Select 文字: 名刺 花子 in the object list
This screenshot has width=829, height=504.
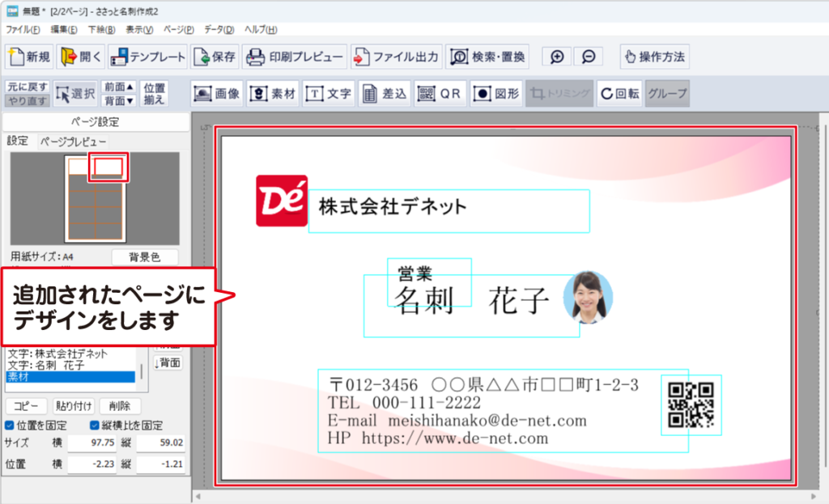pos(71,365)
